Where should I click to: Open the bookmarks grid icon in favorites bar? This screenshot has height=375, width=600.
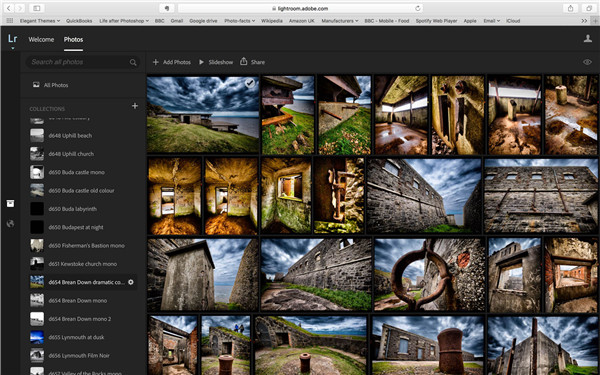pos(10,21)
